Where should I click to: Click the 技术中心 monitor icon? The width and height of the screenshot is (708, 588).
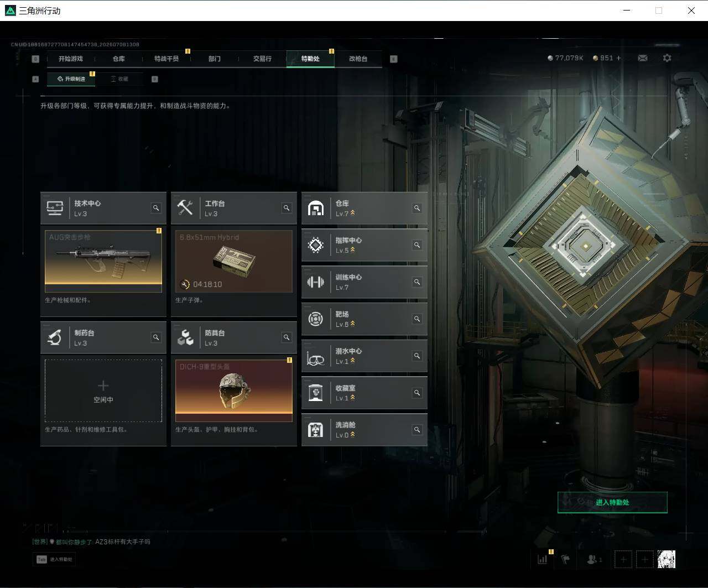54,208
